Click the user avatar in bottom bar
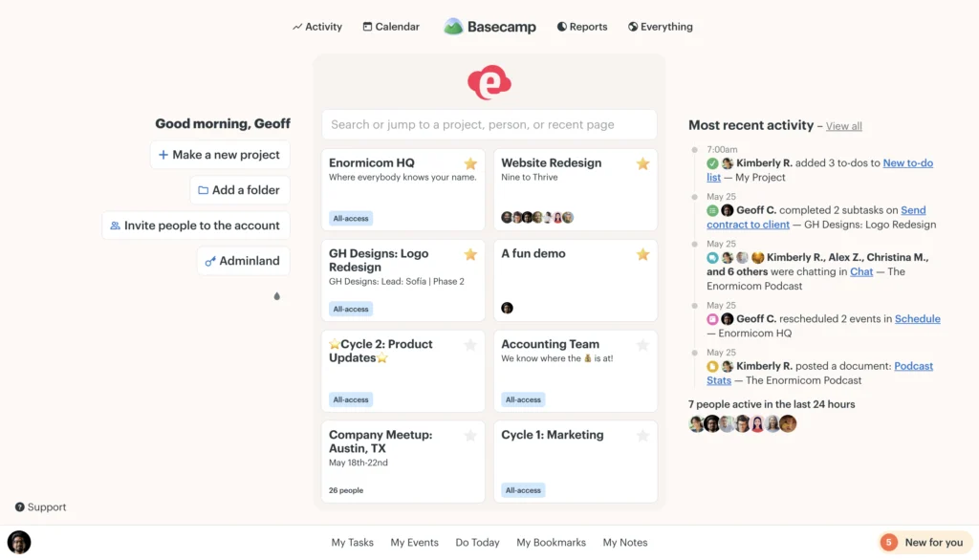979x560 pixels. click(19, 542)
